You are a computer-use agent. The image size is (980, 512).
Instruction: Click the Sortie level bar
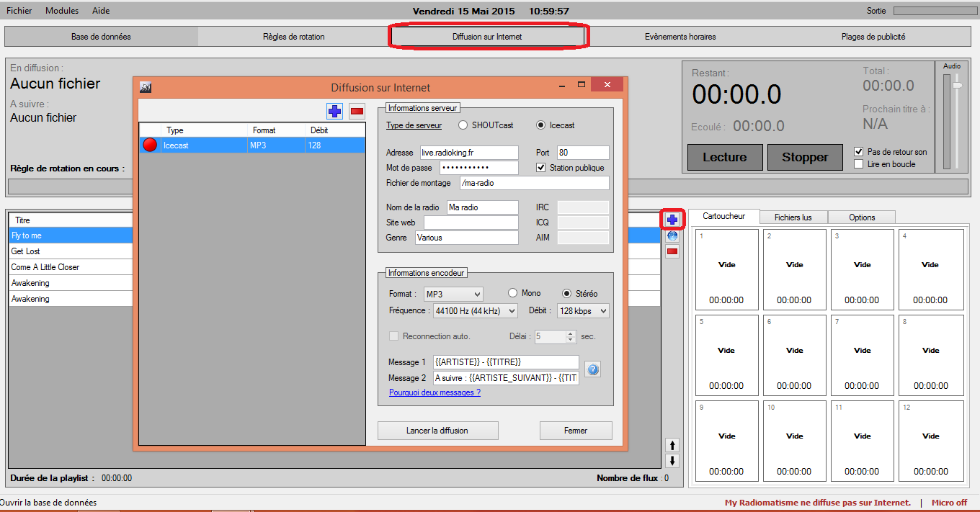click(x=934, y=11)
